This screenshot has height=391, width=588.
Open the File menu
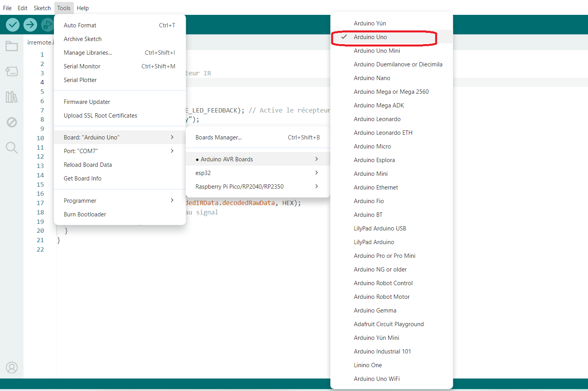pos(7,8)
